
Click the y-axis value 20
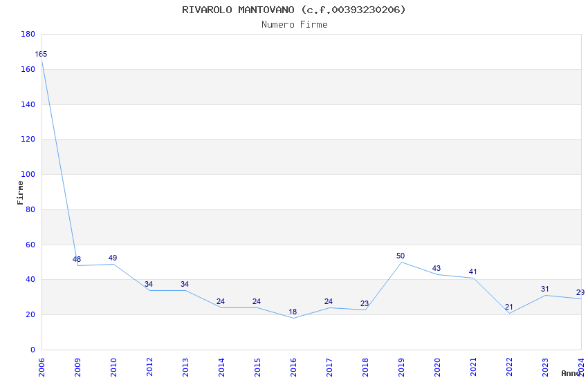tap(30, 314)
